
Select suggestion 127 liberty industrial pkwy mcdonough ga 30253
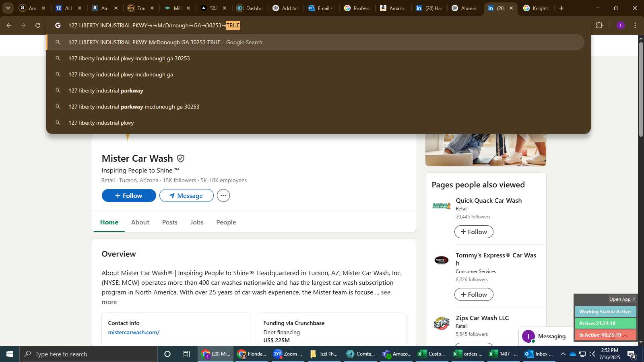coord(315,58)
